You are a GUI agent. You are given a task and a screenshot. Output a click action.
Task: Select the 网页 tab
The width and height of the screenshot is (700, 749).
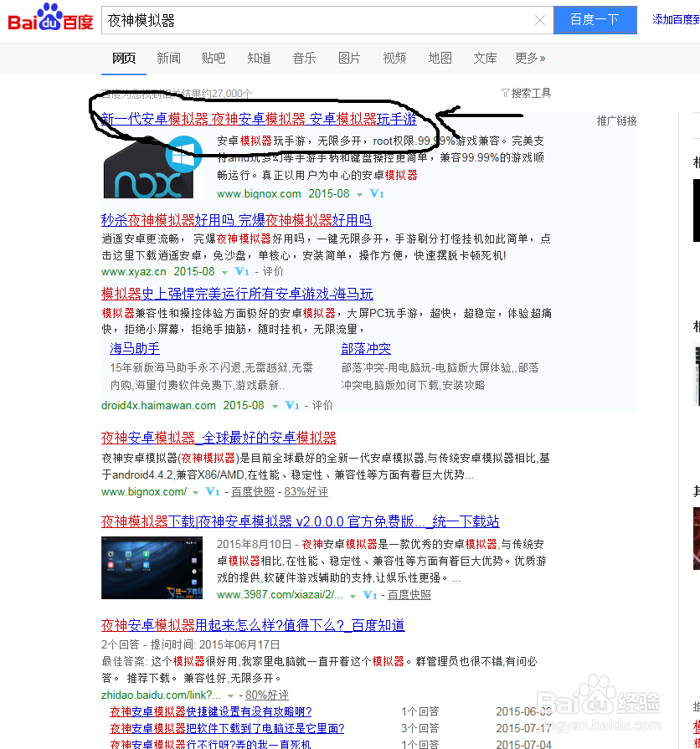(124, 59)
